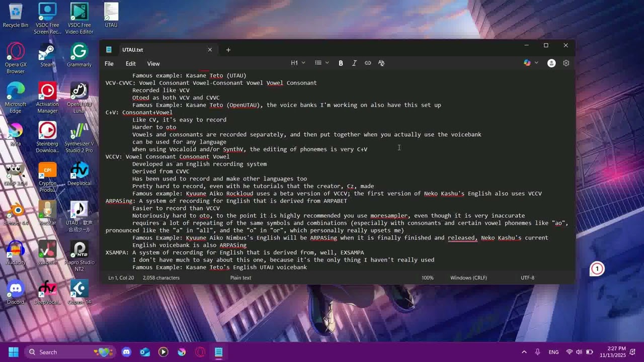This screenshot has height=362, width=644.
Task: Launch Cubase 14 from desktop
Action: pos(79,293)
